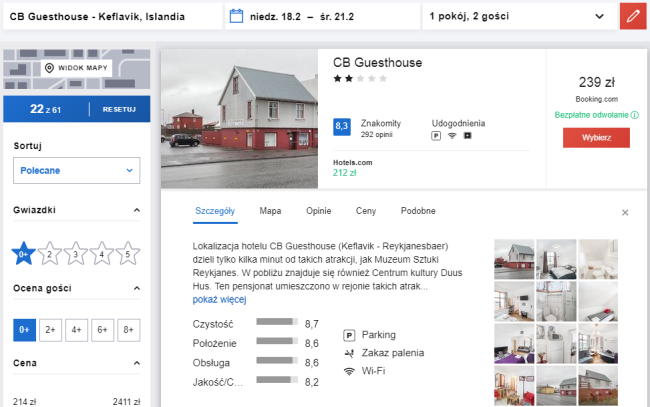The height and width of the screenshot is (407, 650).
Task: Click the parking amenity icon under Udogodnienia
Action: (x=436, y=136)
